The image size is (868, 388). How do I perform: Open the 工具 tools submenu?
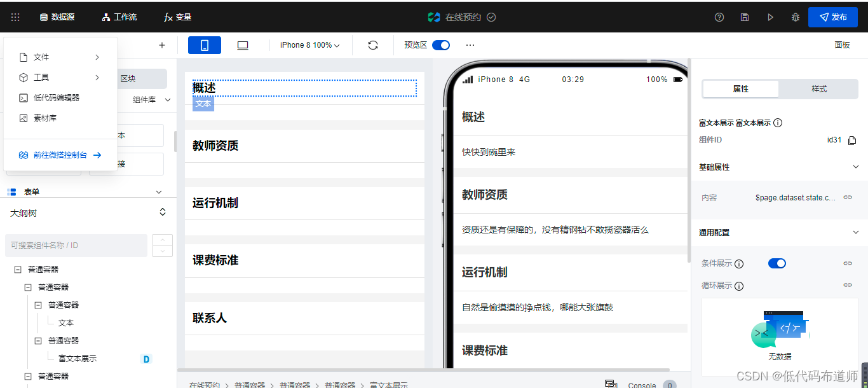click(60, 78)
